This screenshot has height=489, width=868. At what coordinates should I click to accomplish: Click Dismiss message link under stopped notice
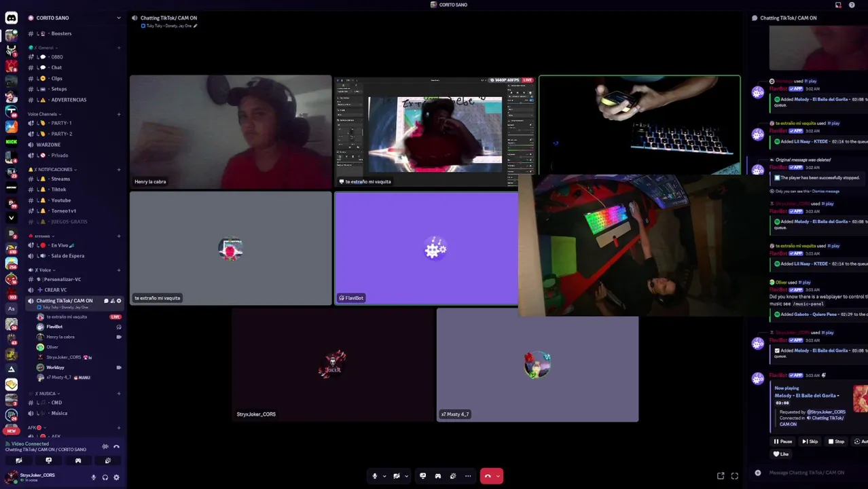pos(826,192)
